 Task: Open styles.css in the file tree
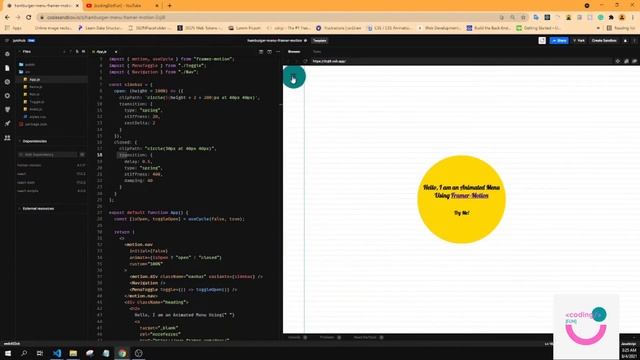37,117
